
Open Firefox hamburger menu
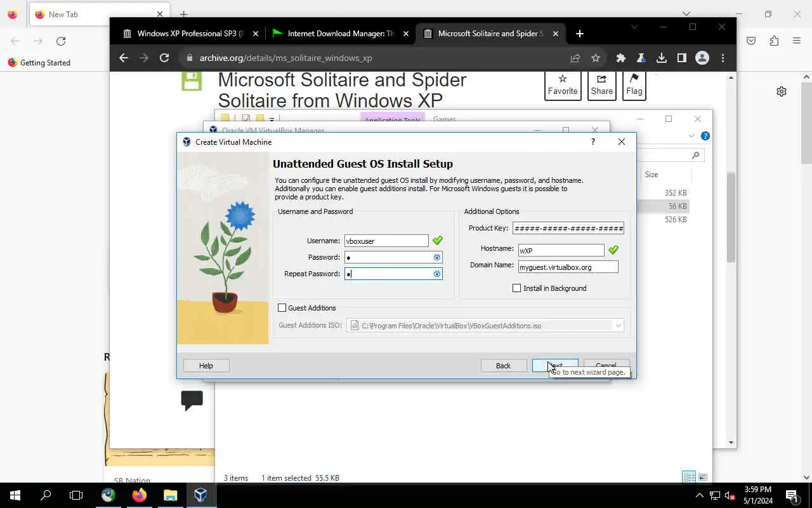797,41
